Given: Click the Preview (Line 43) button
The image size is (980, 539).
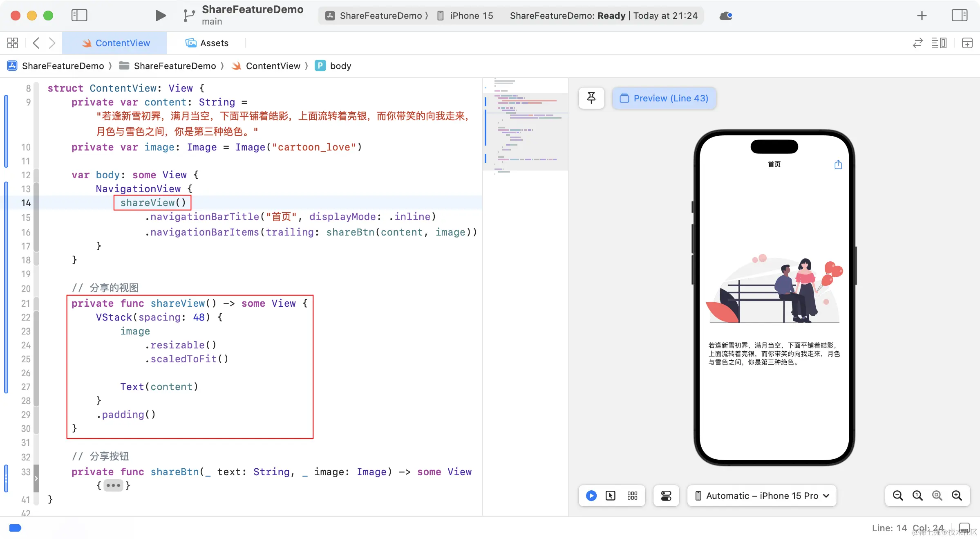Looking at the screenshot, I should (664, 98).
